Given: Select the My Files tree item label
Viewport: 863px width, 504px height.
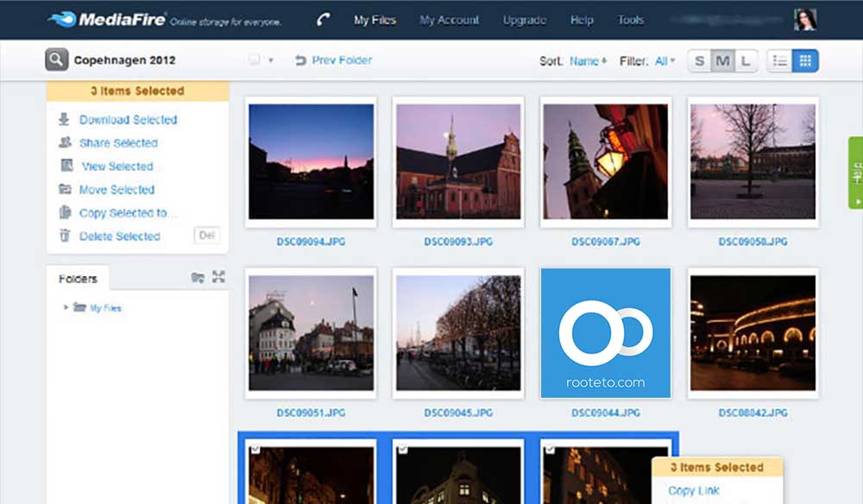Looking at the screenshot, I should click(105, 308).
